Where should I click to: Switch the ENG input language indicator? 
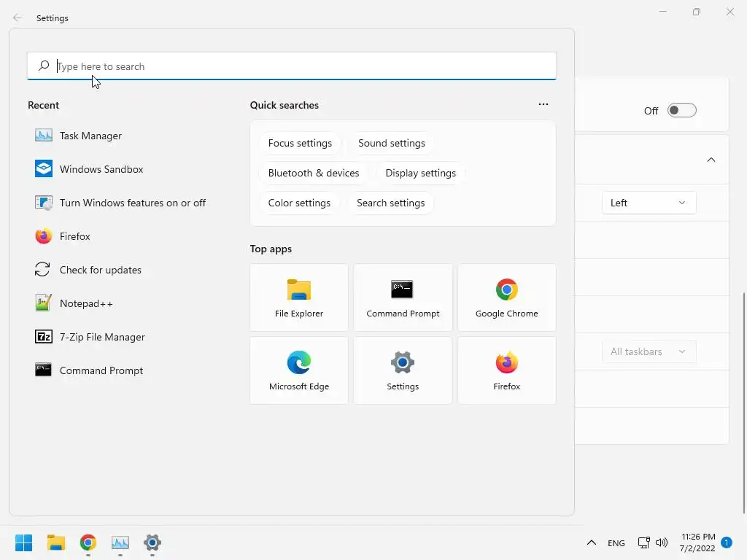[616, 542]
